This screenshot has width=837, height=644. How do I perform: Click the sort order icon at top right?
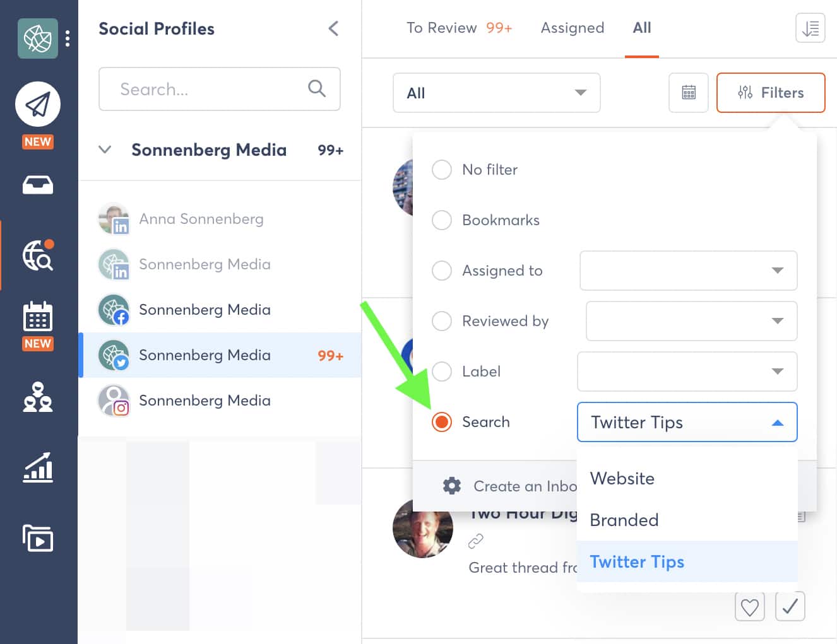point(810,28)
